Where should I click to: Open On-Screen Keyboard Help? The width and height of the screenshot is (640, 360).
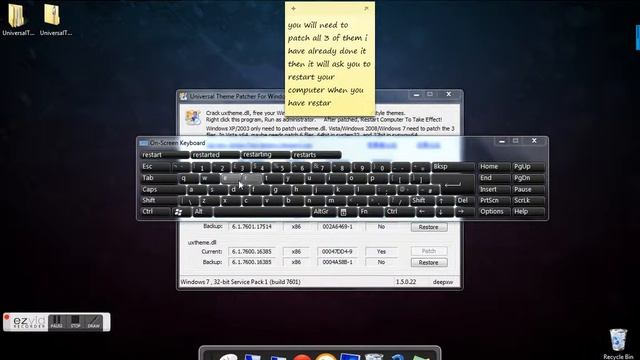tap(528, 212)
